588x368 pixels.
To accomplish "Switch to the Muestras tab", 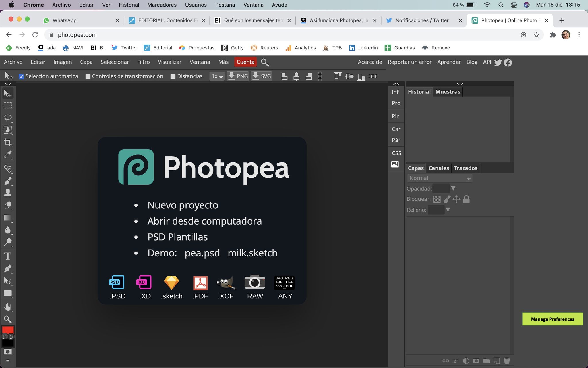I will point(448,91).
